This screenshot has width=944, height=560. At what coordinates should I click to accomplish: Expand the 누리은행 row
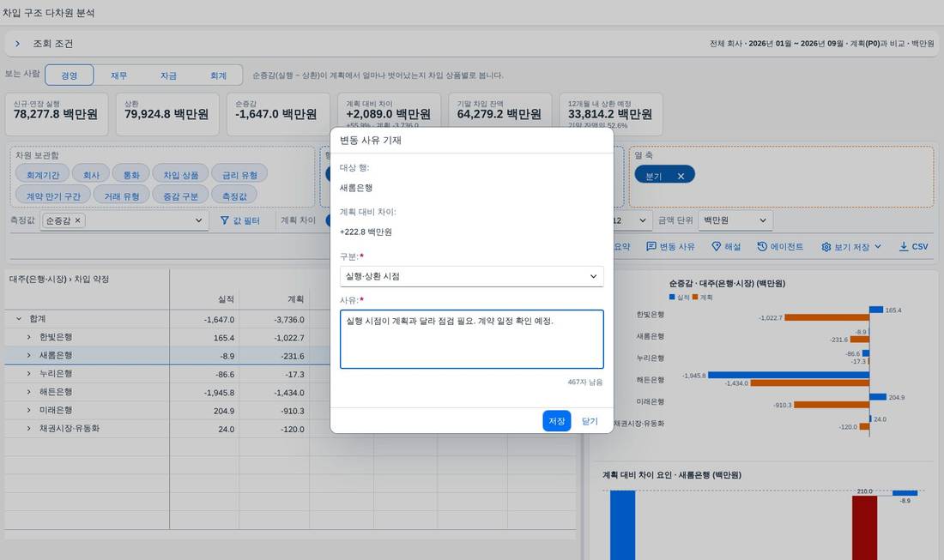(x=28, y=374)
